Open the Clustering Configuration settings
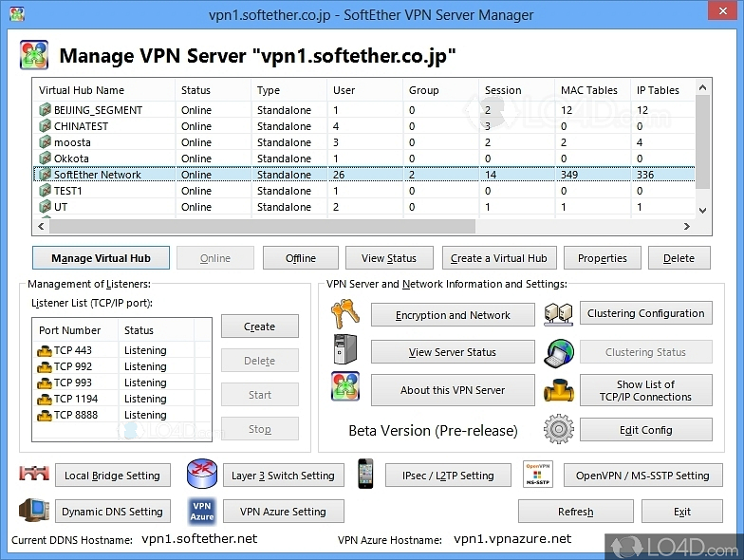Viewport: 744px width, 560px height. (645, 313)
